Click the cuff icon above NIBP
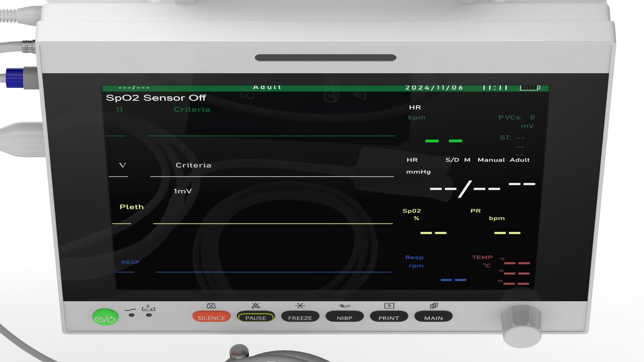 pyautogui.click(x=345, y=306)
